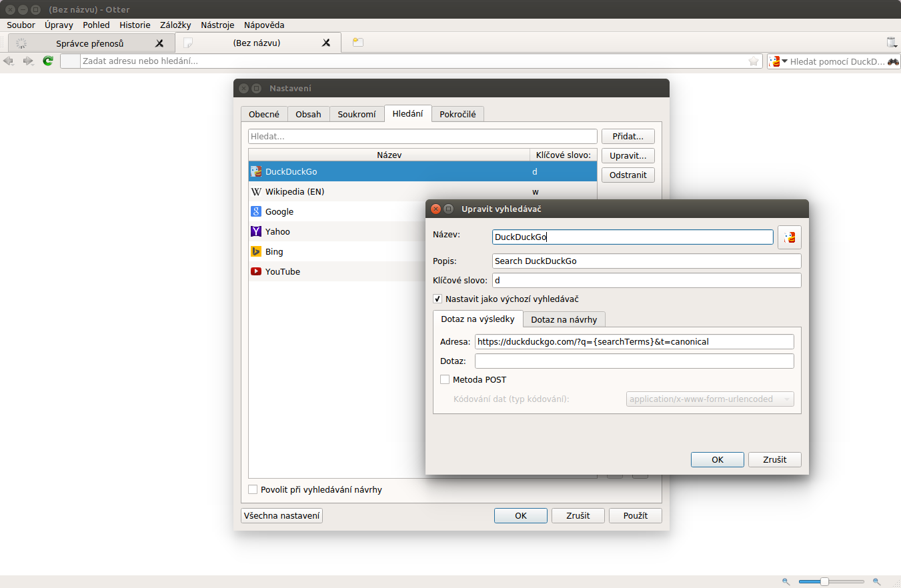Open the closed tabs trash icon
Screen dimensions: 901x588
click(x=892, y=43)
